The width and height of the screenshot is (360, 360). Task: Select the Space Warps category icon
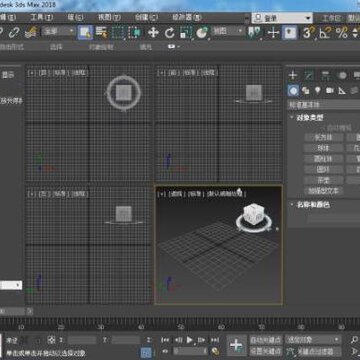[x=354, y=90]
